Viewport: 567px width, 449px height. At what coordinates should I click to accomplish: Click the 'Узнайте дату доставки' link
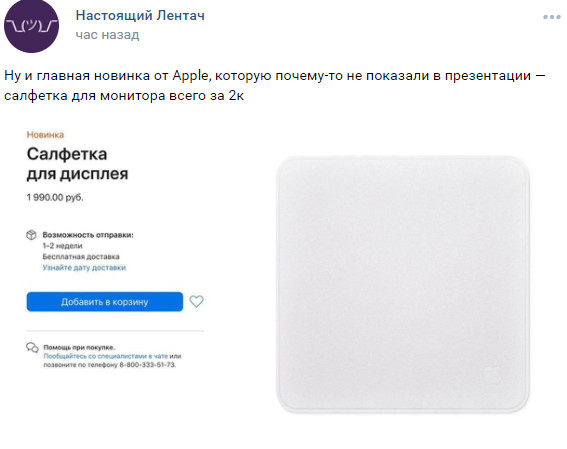tap(84, 268)
